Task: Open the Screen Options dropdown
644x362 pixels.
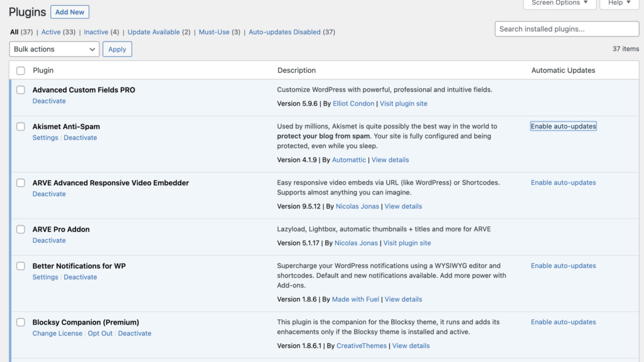Action: point(559,3)
